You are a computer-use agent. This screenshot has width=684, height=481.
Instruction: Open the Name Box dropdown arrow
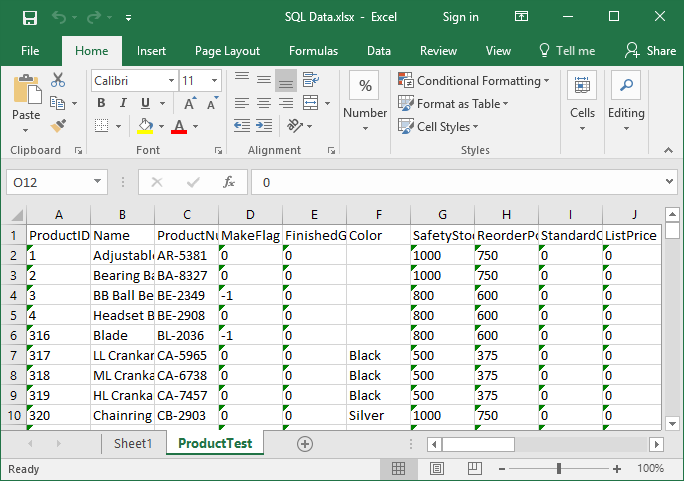[97, 182]
